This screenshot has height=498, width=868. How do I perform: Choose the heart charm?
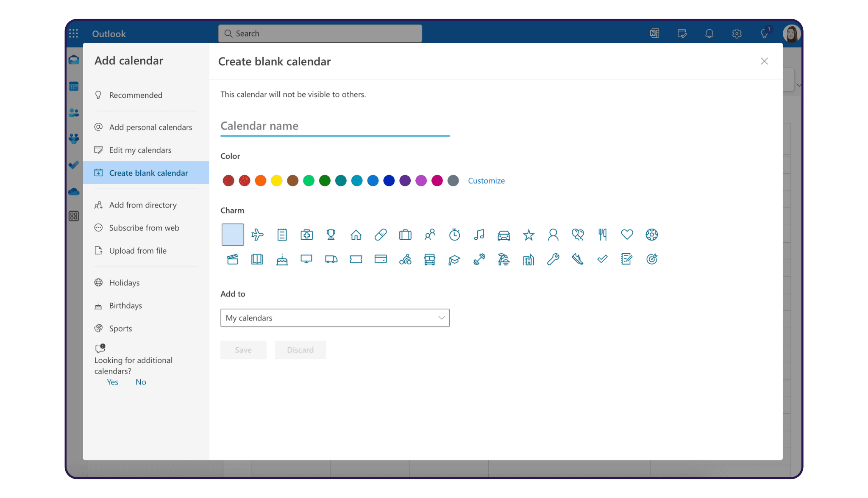627,235
